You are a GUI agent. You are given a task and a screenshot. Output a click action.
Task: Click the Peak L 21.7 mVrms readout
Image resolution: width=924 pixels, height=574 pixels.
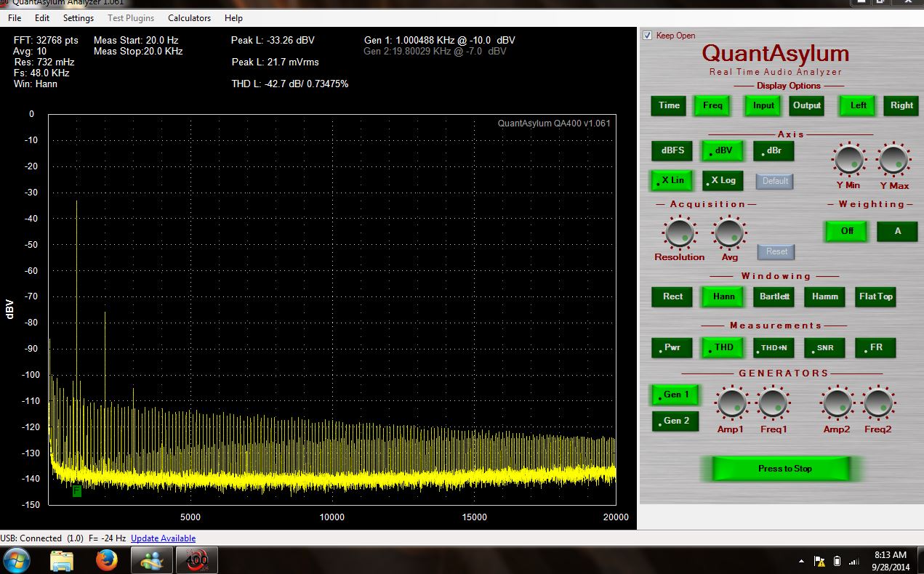(x=275, y=62)
